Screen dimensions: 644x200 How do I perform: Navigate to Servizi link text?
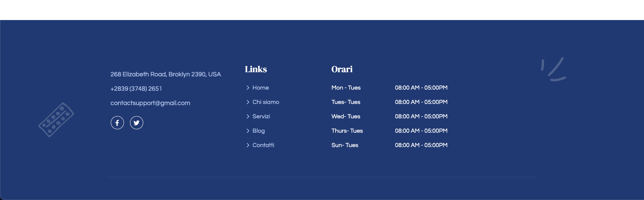(261, 116)
